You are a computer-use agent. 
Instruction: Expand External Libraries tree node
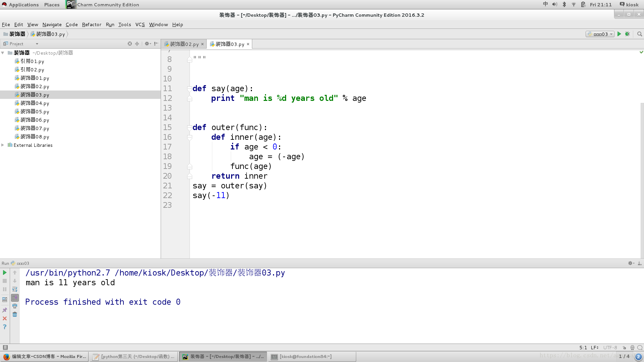pos(3,145)
